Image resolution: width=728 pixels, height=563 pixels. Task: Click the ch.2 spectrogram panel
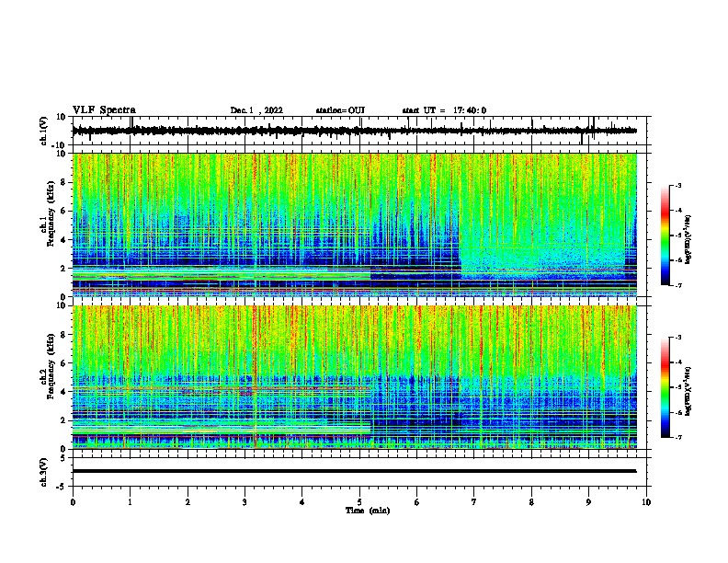(355, 377)
